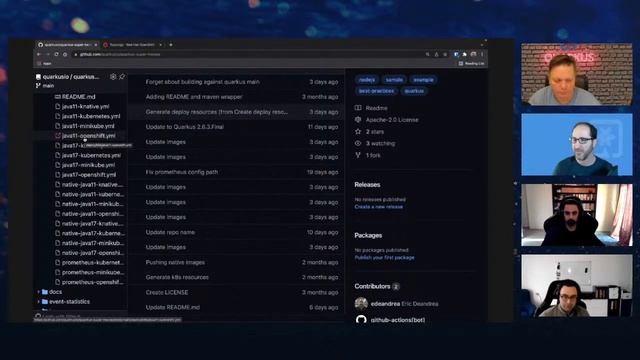Click the browser home icon

tap(64, 54)
